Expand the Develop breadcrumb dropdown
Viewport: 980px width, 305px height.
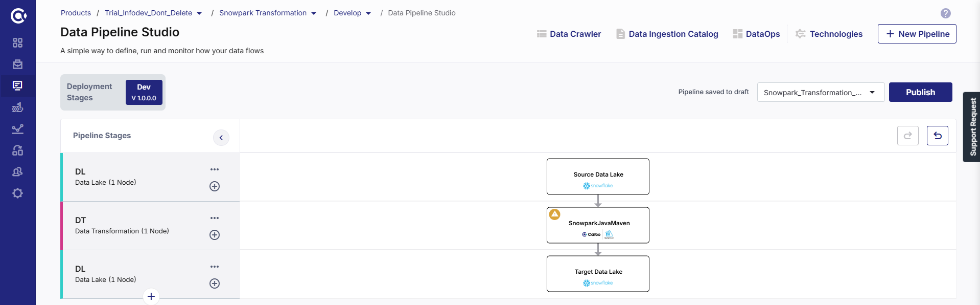pyautogui.click(x=368, y=13)
